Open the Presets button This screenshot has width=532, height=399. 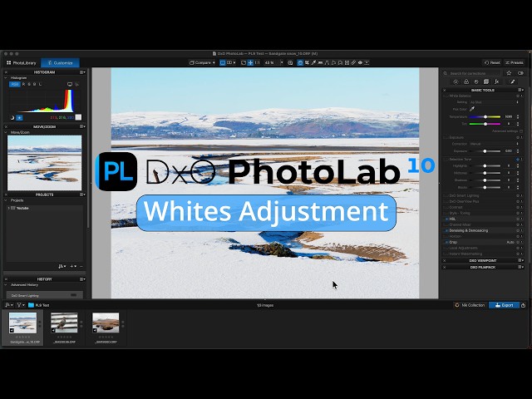pyautogui.click(x=515, y=63)
